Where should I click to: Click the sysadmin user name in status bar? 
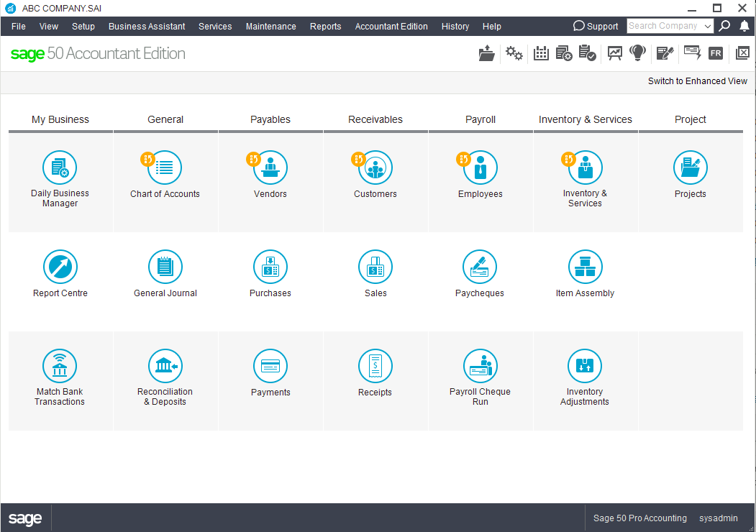point(719,518)
